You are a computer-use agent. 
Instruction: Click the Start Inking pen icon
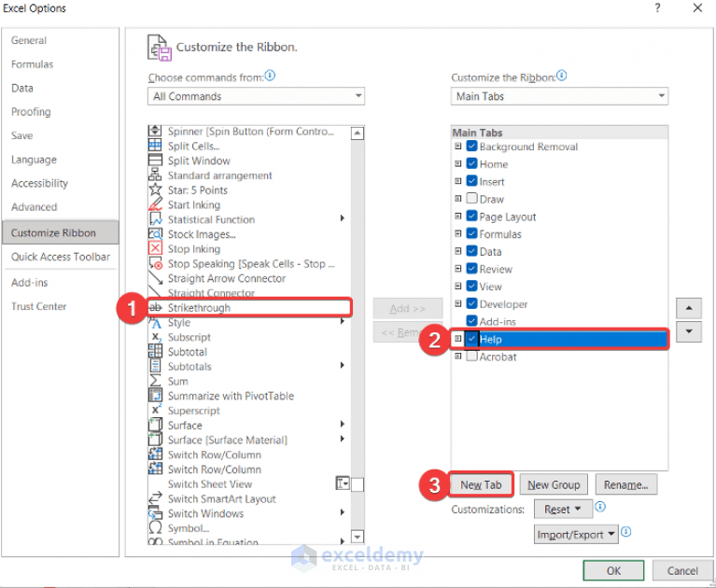(155, 204)
